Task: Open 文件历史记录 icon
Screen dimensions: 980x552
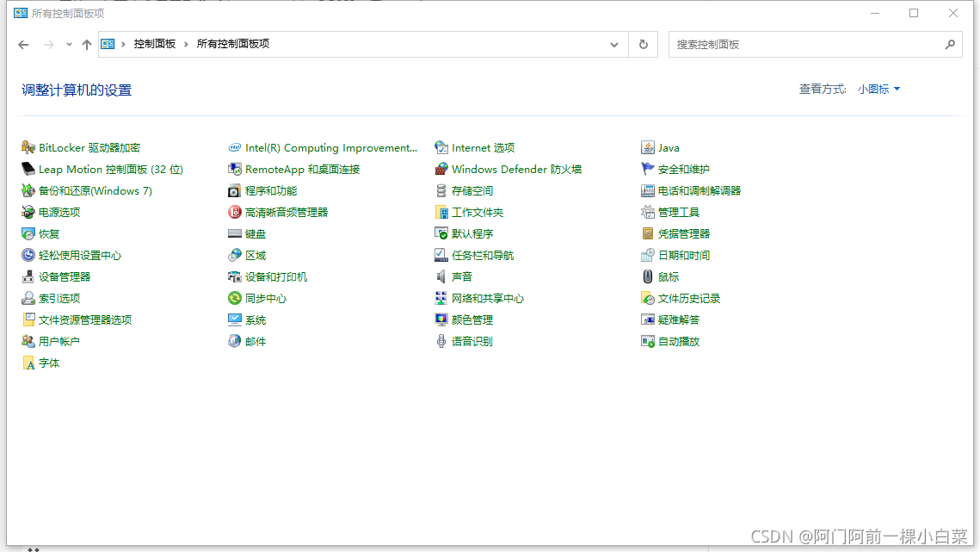Action: (648, 299)
